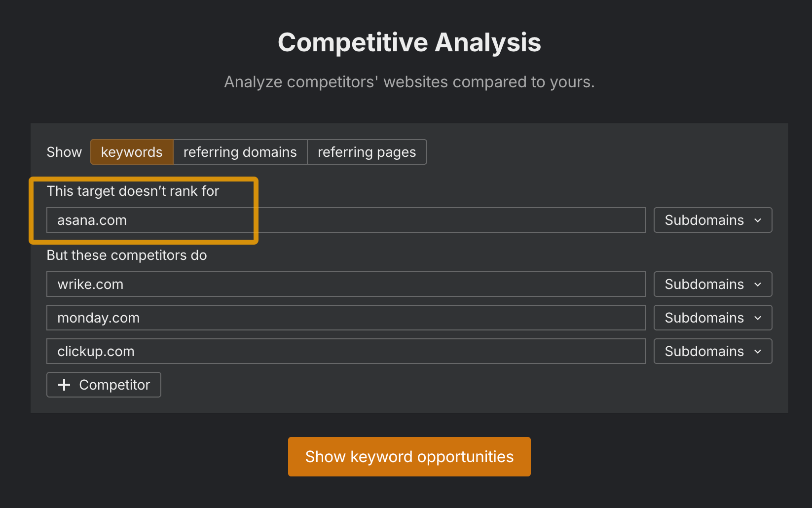
Task: Open the Subdomains dropdown for asana.com
Action: click(x=712, y=220)
